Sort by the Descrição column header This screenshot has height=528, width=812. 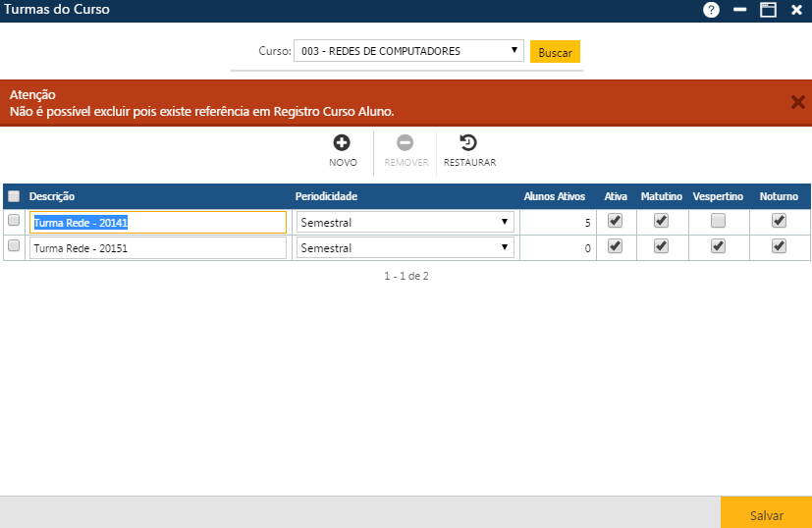pyautogui.click(x=52, y=196)
